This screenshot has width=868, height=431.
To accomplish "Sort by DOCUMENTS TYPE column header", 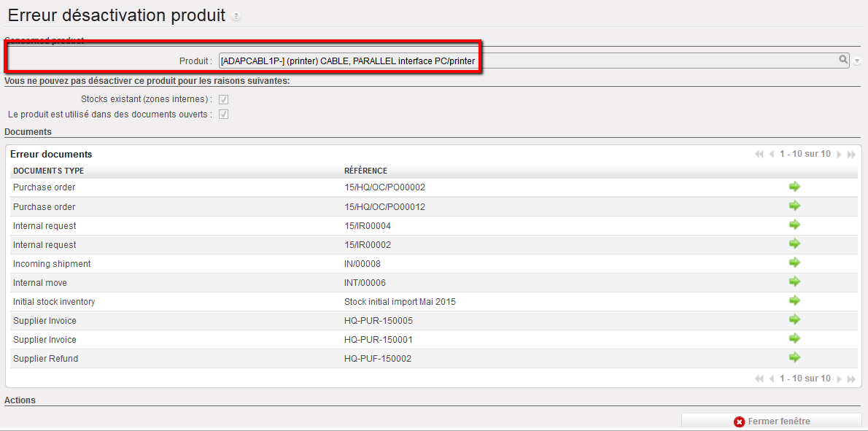I will click(49, 171).
